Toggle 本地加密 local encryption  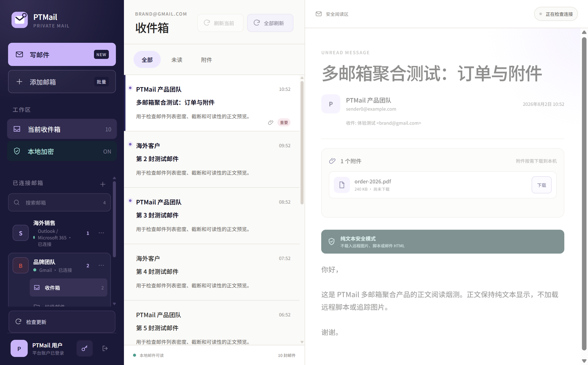pyautogui.click(x=62, y=151)
